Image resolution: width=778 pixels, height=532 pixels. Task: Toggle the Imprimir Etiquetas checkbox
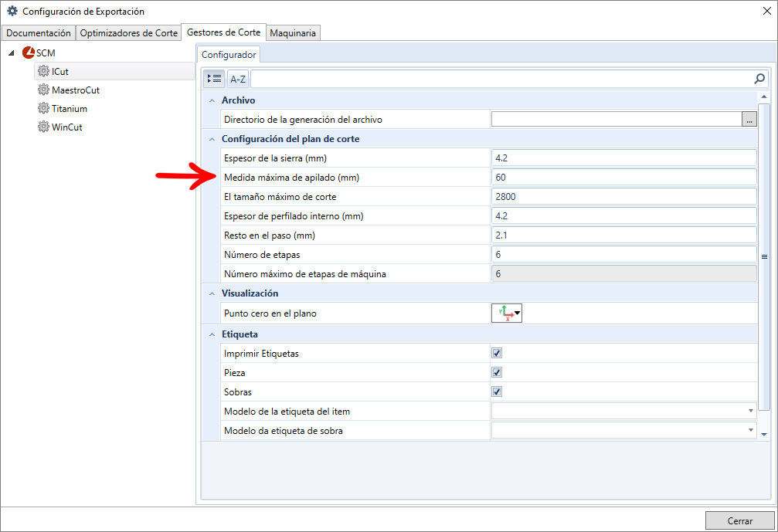(497, 353)
